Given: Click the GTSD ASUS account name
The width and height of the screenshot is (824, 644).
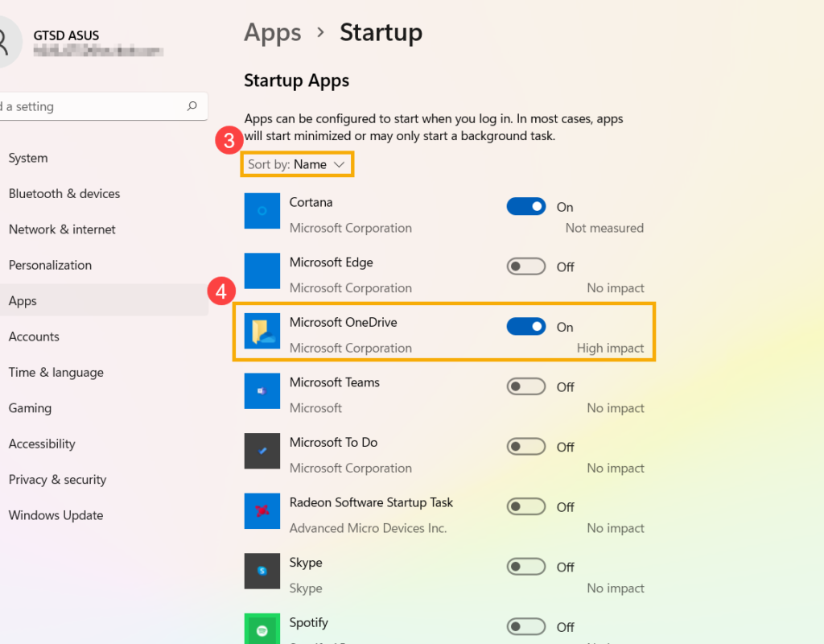Looking at the screenshot, I should point(67,35).
